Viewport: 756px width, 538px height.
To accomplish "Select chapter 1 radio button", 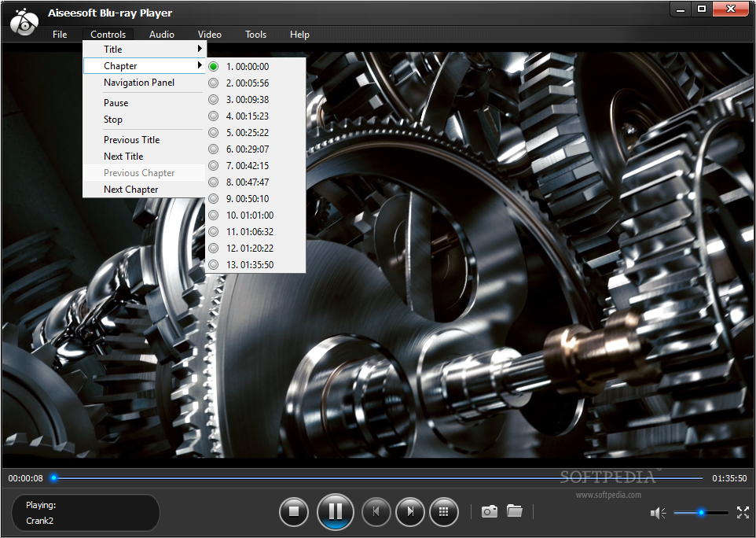I will pos(213,66).
